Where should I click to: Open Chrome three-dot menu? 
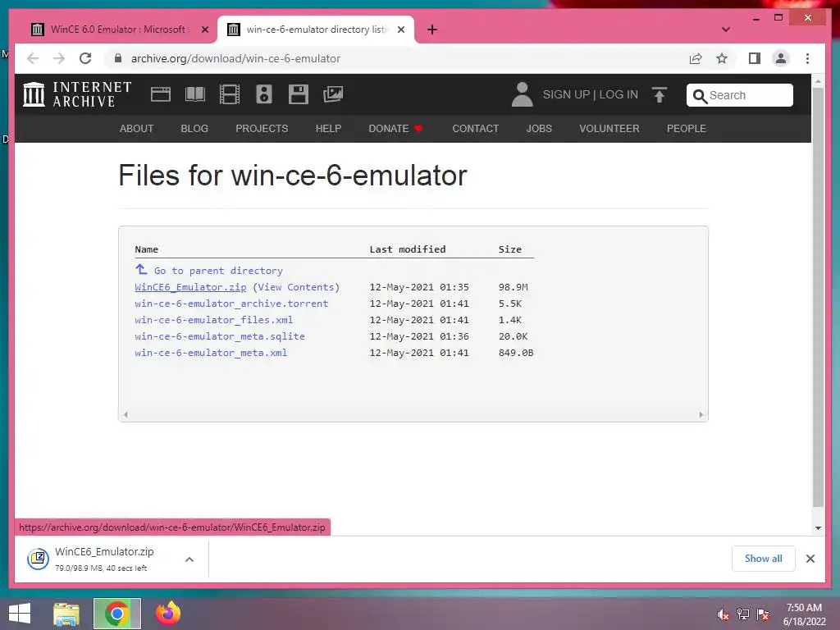pyautogui.click(x=807, y=58)
